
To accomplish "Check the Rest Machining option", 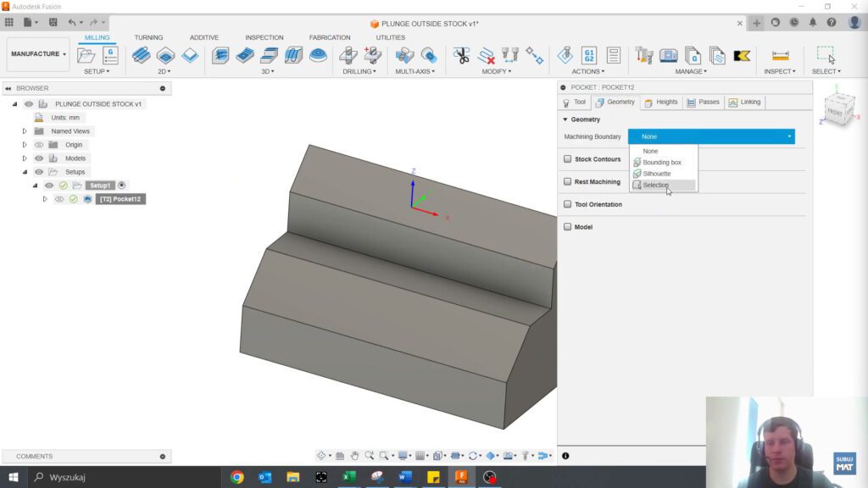I will (x=566, y=181).
